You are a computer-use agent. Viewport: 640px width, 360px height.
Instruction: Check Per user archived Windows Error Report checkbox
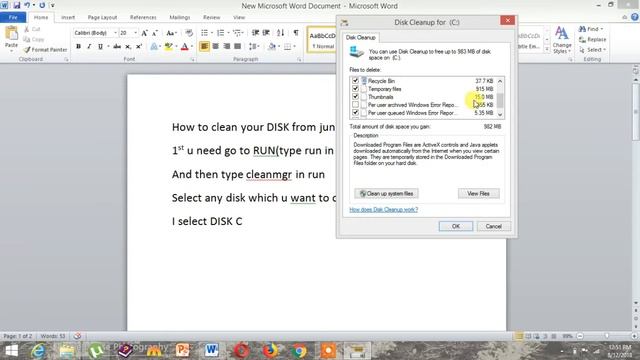coord(356,105)
